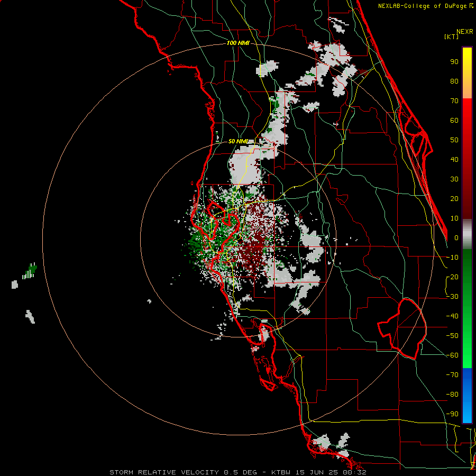
Task: Click the 50 NMI range ring label
Action: coord(239,141)
